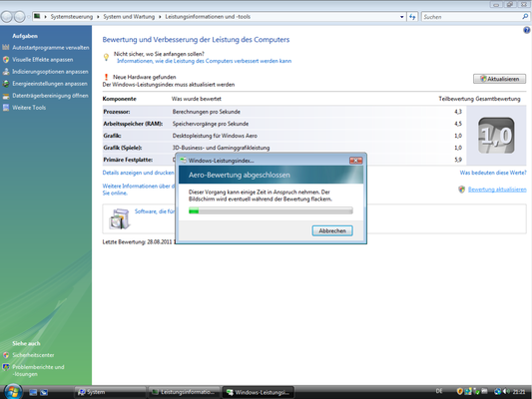Click the dialog title bar icon
The height and width of the screenshot is (399, 532).
coord(184,161)
